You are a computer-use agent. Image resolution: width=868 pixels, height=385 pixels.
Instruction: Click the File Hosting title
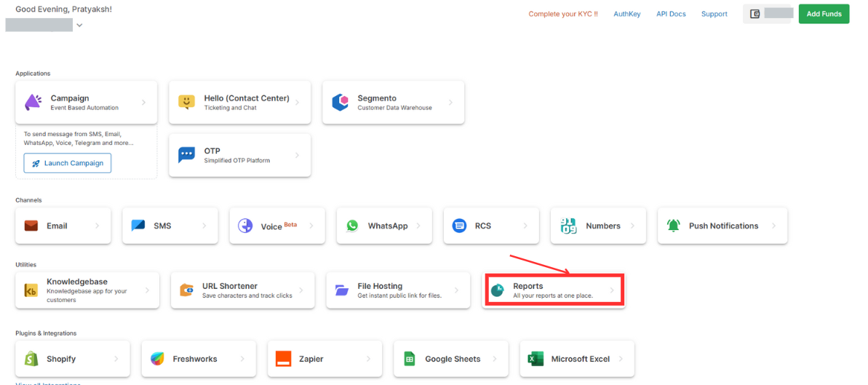coord(380,286)
